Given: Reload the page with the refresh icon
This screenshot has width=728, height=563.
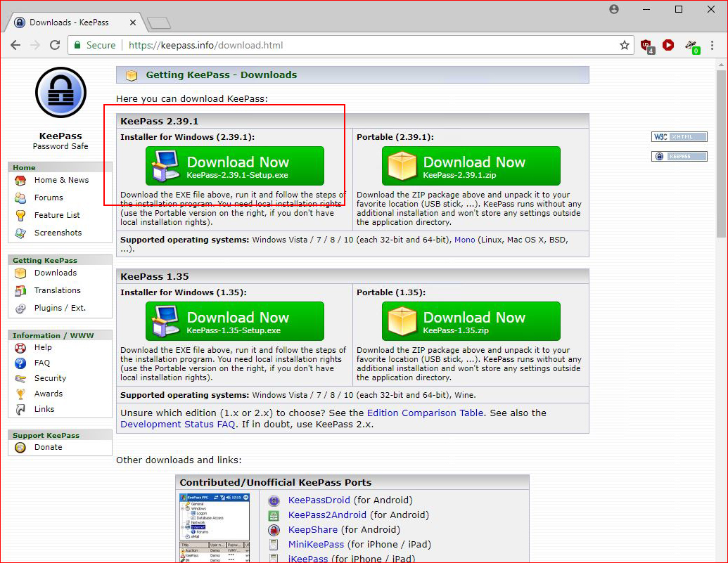Looking at the screenshot, I should (55, 45).
